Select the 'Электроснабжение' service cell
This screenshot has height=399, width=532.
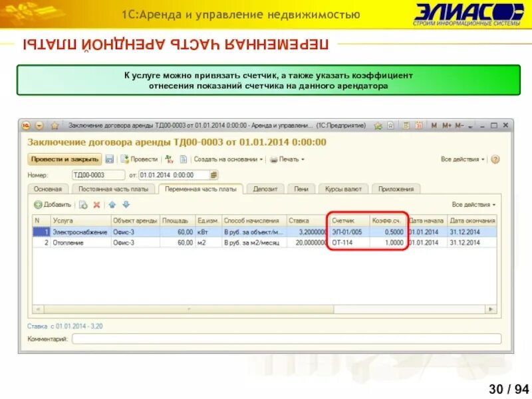tap(80, 232)
